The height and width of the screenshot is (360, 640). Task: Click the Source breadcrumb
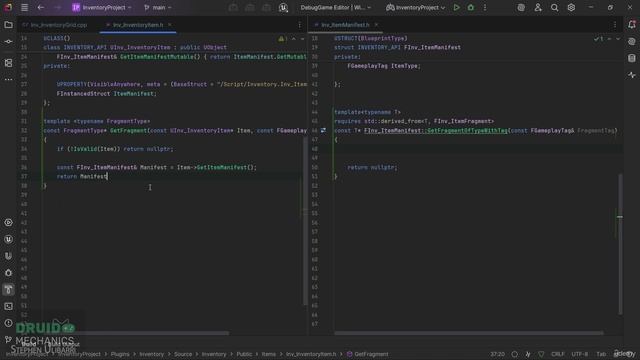[183, 354]
